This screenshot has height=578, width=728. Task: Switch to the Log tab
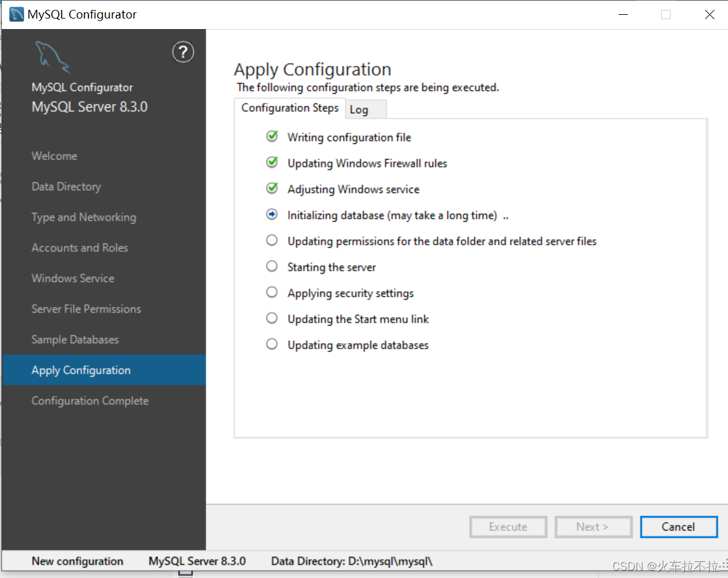tap(366, 110)
